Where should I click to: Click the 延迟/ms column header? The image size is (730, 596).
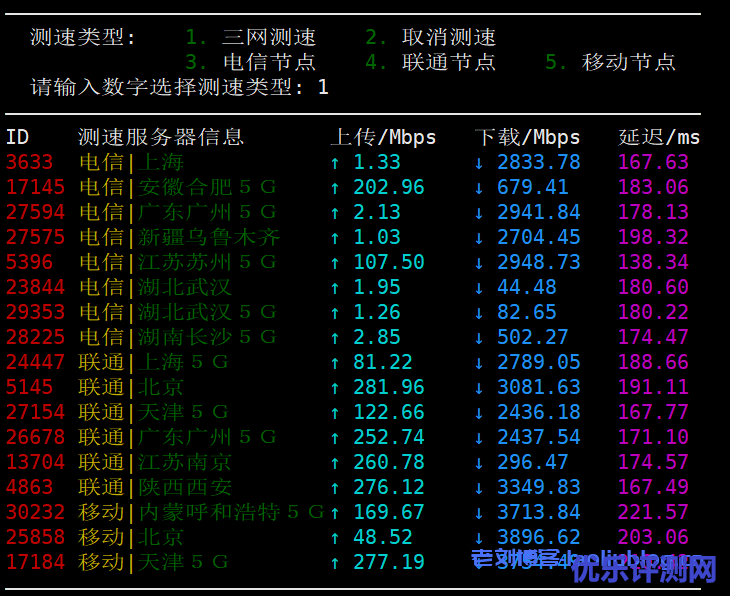659,137
